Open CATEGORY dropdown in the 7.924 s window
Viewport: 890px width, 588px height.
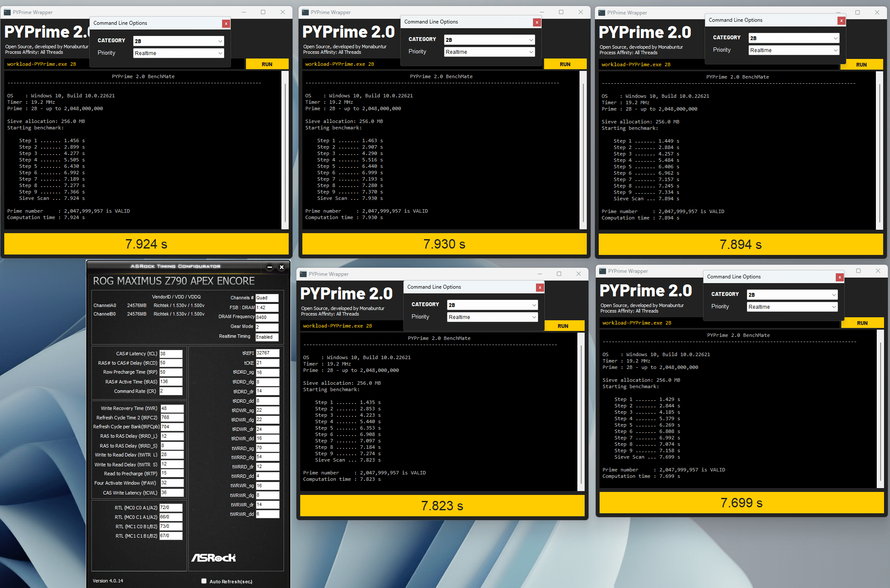(x=179, y=41)
